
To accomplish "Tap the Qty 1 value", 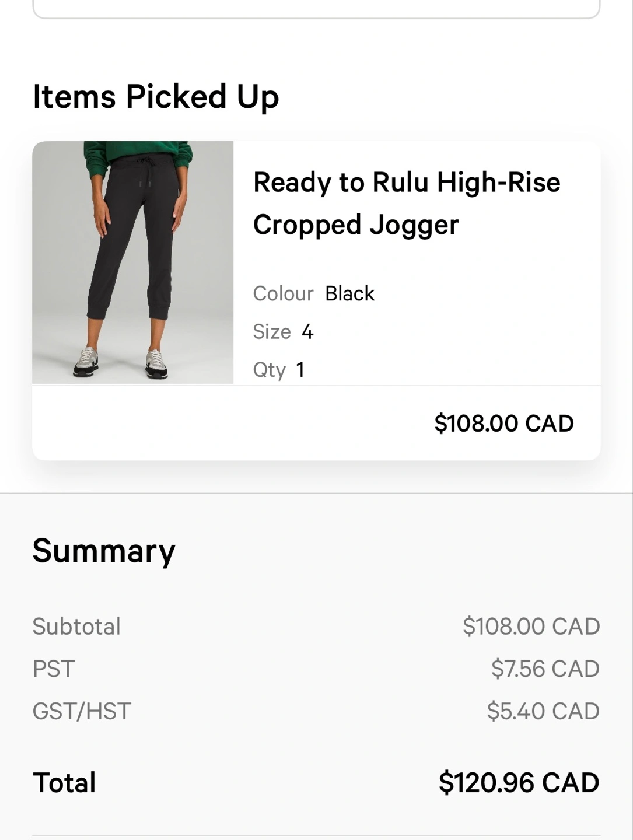I will (300, 369).
